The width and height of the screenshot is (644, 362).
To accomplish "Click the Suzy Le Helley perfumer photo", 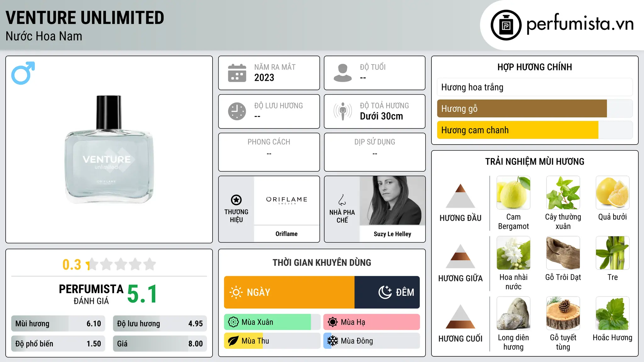I will coord(392,200).
